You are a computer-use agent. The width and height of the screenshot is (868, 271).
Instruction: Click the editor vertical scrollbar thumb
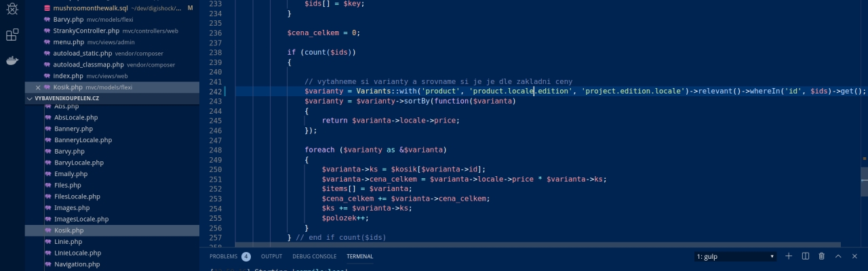[x=864, y=181]
